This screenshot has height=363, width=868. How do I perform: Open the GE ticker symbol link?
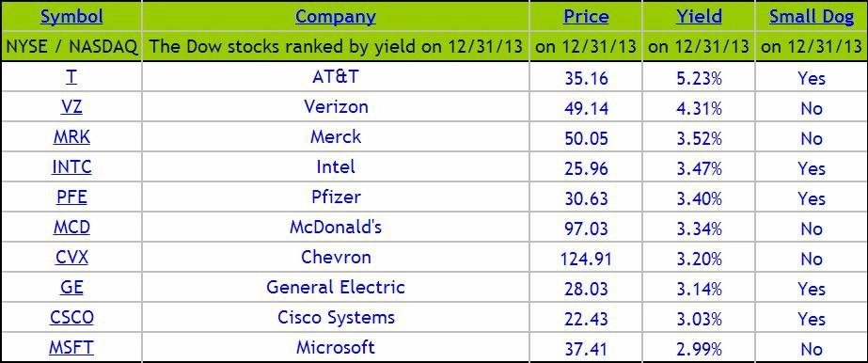click(71, 287)
